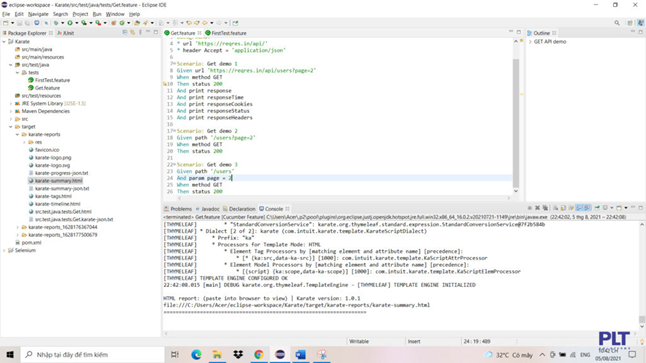Click the Save All toolbar icon
The image size is (646, 363).
[28, 23]
